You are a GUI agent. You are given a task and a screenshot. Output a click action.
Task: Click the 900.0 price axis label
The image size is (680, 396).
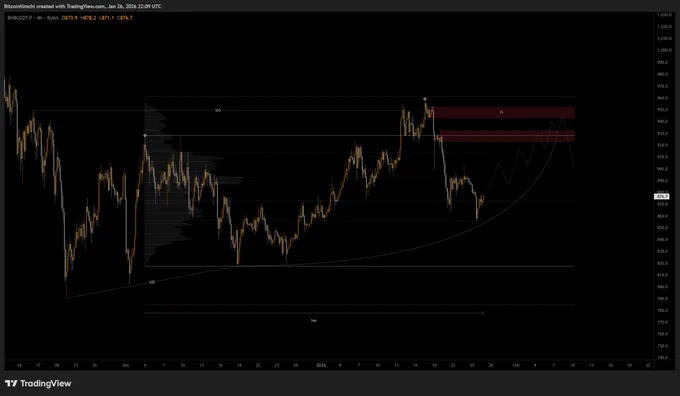coord(663,169)
